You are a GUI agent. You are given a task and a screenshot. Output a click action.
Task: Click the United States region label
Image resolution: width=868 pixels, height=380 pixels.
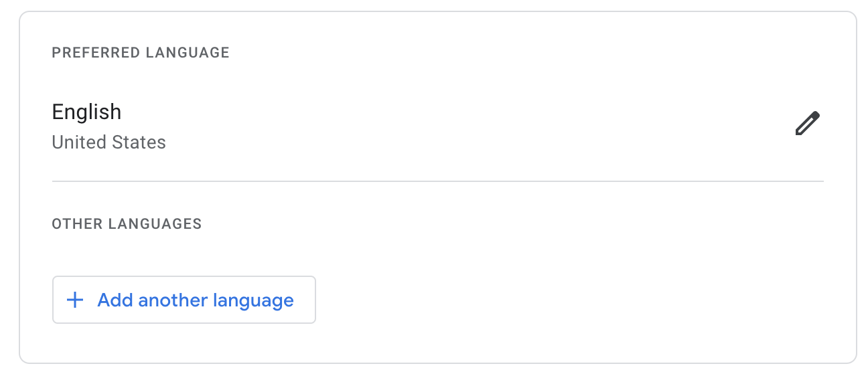tap(108, 142)
